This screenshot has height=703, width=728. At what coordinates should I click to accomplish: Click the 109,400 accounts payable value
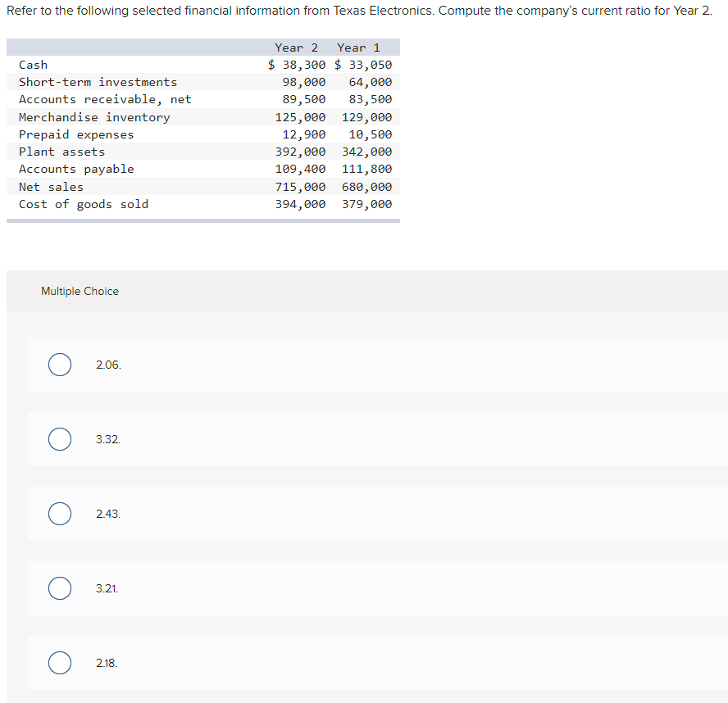tap(300, 169)
